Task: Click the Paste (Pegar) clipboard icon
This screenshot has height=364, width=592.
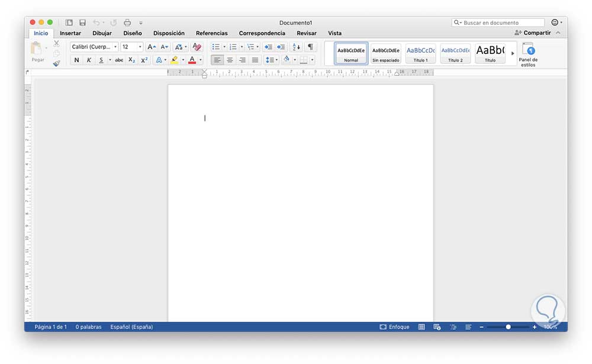Action: click(x=36, y=49)
